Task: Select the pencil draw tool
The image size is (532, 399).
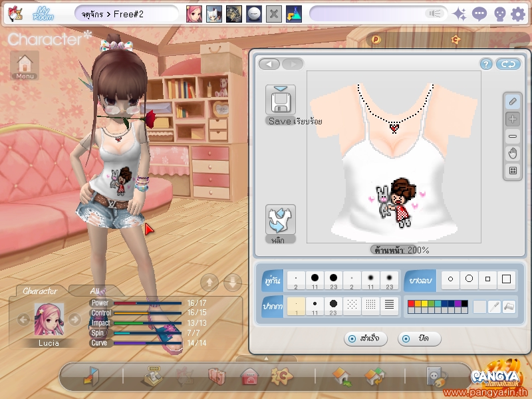Action: 512,101
